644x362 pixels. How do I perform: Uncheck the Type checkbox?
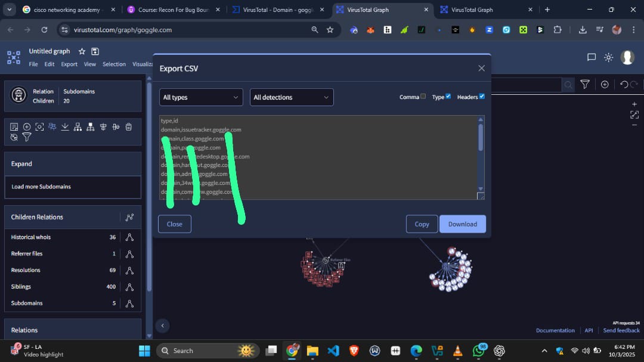tap(448, 96)
